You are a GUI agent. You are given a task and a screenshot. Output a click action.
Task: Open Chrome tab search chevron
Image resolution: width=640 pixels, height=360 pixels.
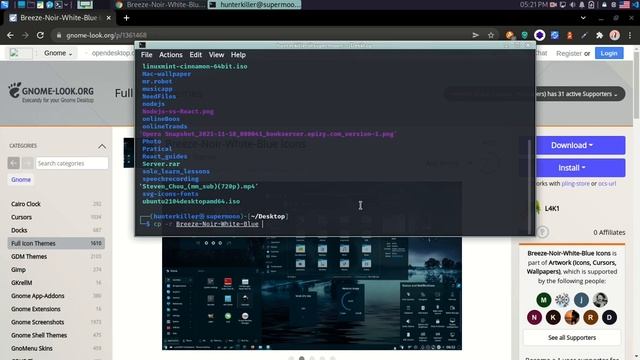click(x=583, y=18)
